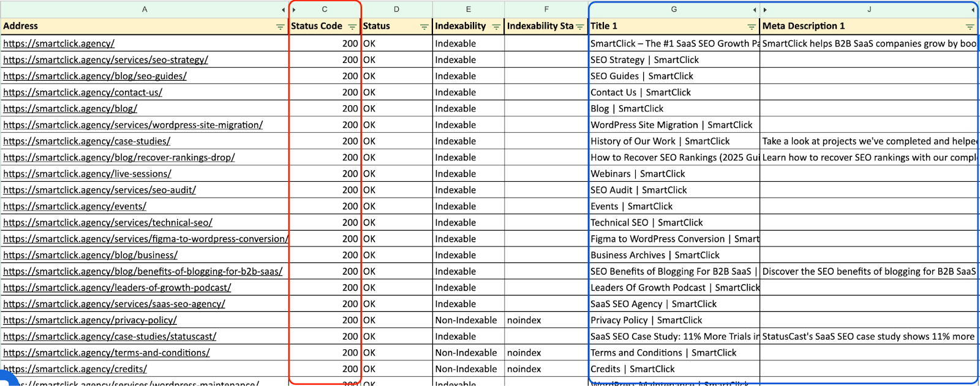The image size is (980, 386).
Task: Select the noindex cell in terms-and-conditions row
Action: (x=546, y=353)
